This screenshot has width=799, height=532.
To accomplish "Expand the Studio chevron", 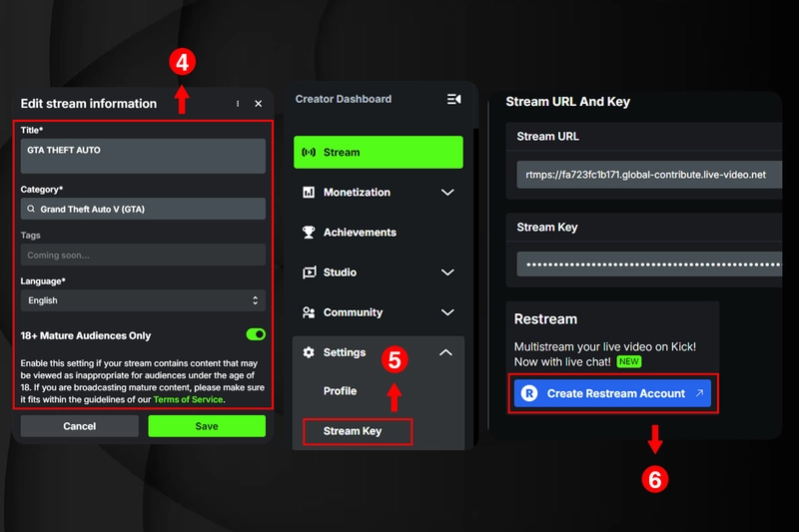I will click(447, 272).
